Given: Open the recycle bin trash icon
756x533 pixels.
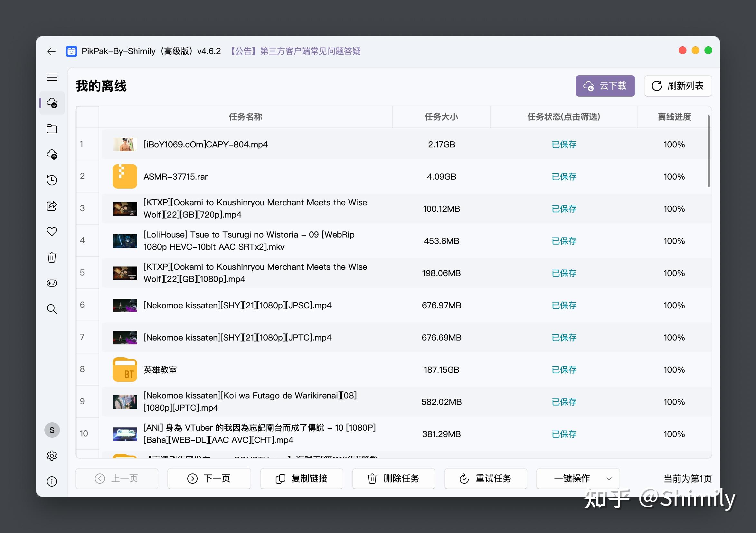Looking at the screenshot, I should pyautogui.click(x=52, y=257).
